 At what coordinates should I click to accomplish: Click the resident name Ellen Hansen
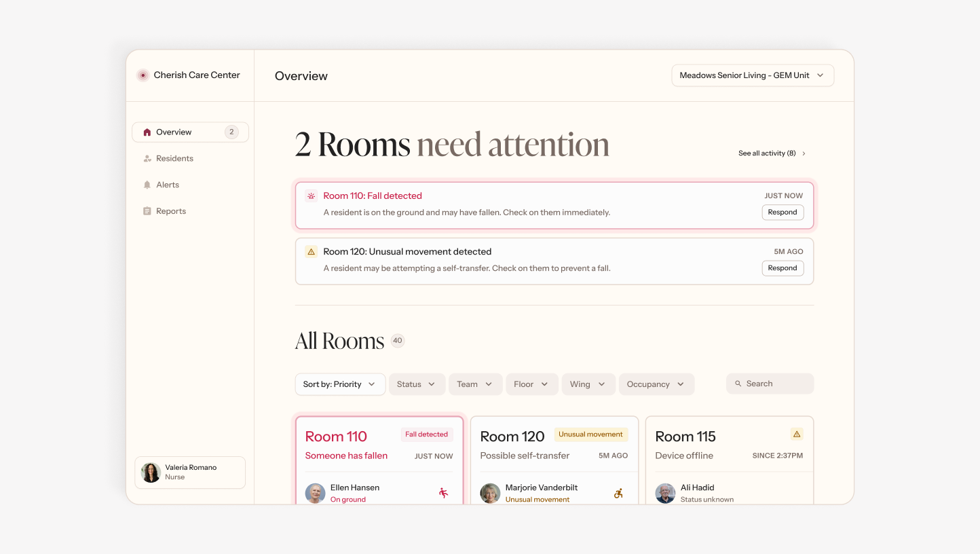tap(355, 487)
